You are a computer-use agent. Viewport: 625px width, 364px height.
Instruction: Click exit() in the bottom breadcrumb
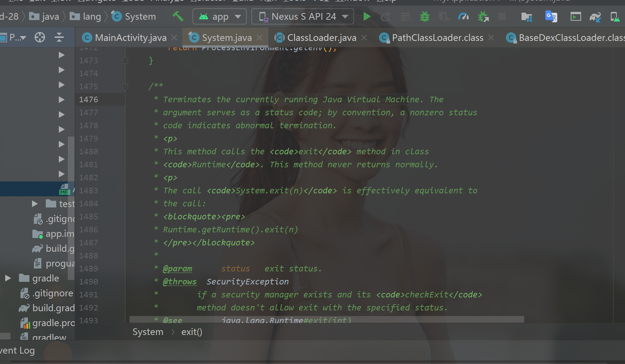(x=192, y=332)
